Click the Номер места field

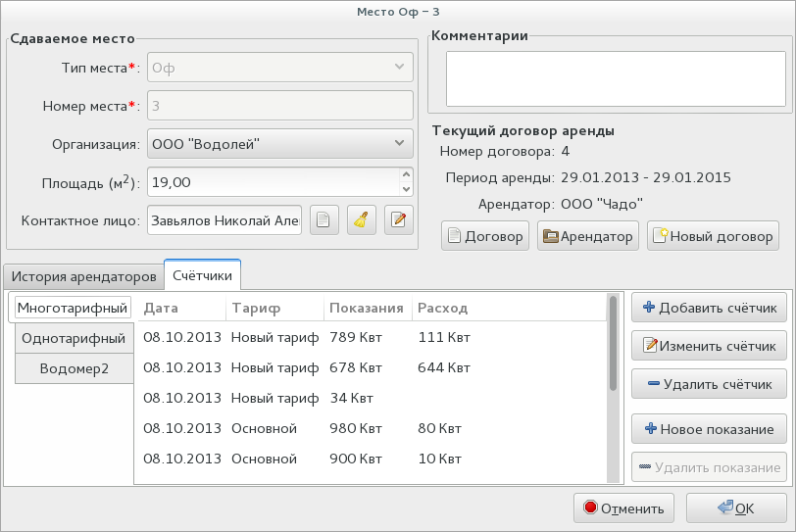(x=280, y=106)
